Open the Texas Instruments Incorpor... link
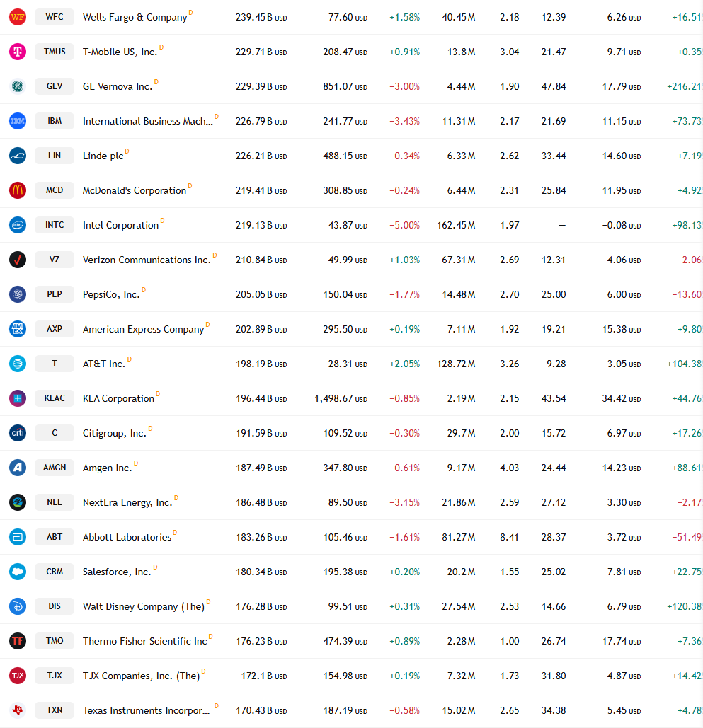Image resolution: width=703 pixels, height=728 pixels. (147, 711)
